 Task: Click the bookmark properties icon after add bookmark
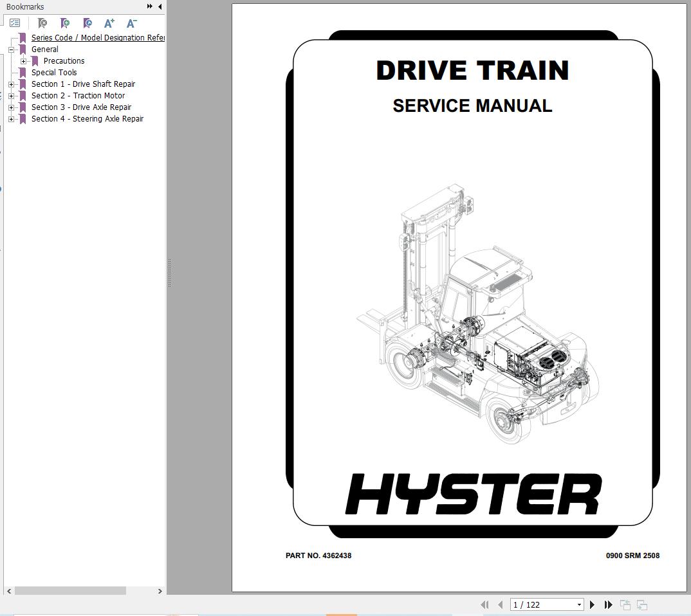(88, 23)
